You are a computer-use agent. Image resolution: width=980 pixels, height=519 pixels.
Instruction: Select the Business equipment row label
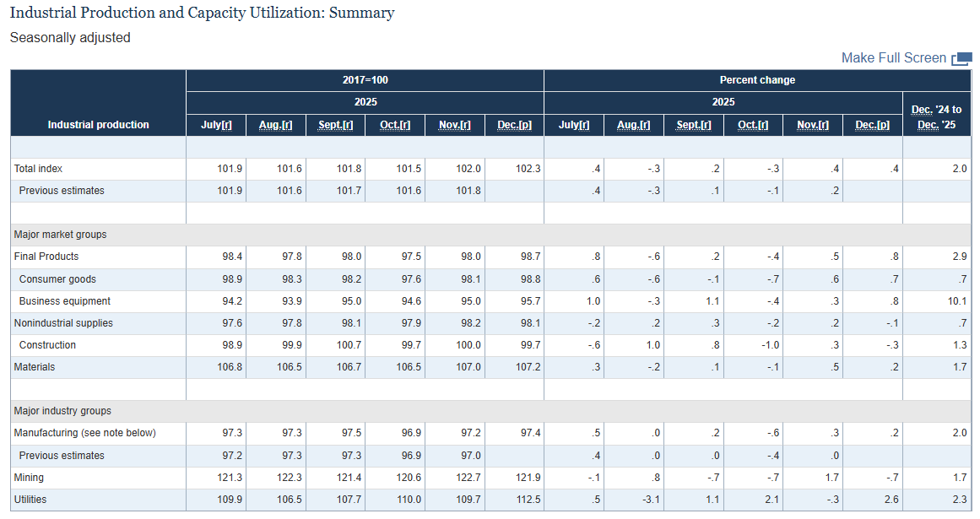click(65, 301)
